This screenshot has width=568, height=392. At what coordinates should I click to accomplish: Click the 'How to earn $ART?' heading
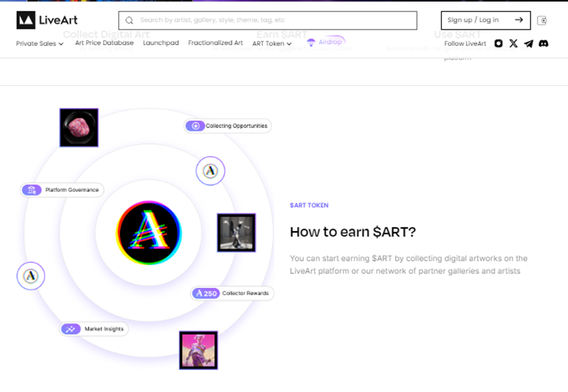(x=353, y=232)
